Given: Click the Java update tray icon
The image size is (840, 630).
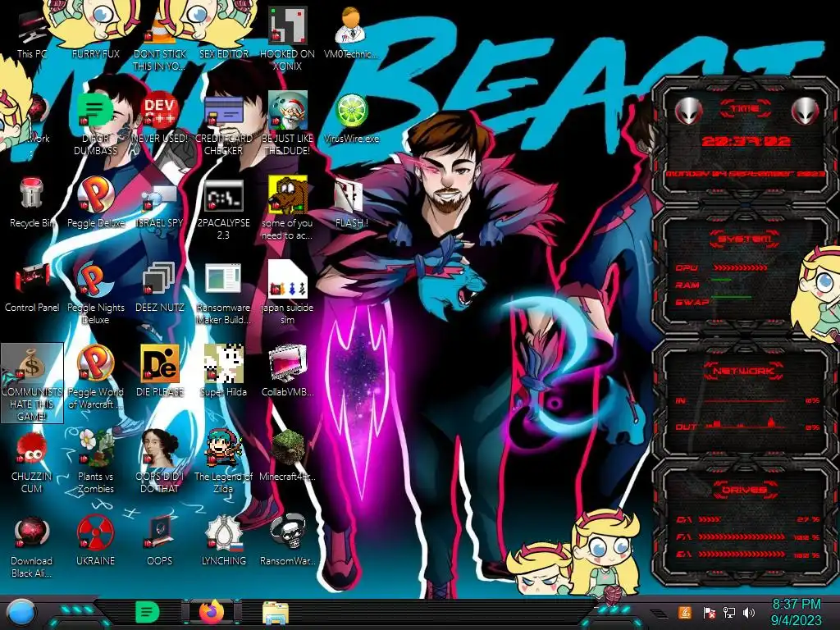Looking at the screenshot, I should point(684,612).
